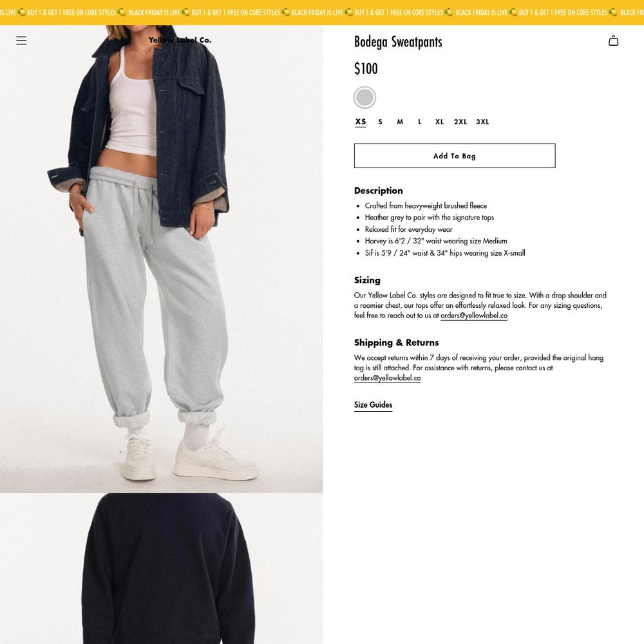This screenshot has width=644, height=644.
Task: Open the hamburger navigation menu
Action: 21,40
